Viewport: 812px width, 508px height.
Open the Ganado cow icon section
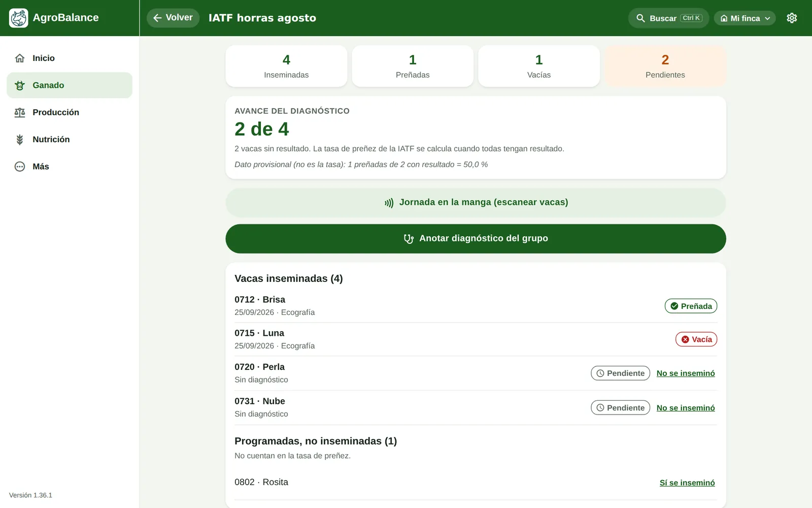tap(20, 85)
